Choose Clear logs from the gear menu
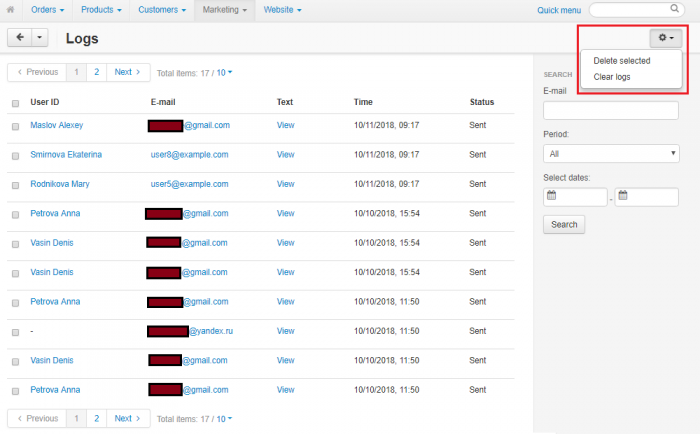700x434 pixels. click(612, 77)
